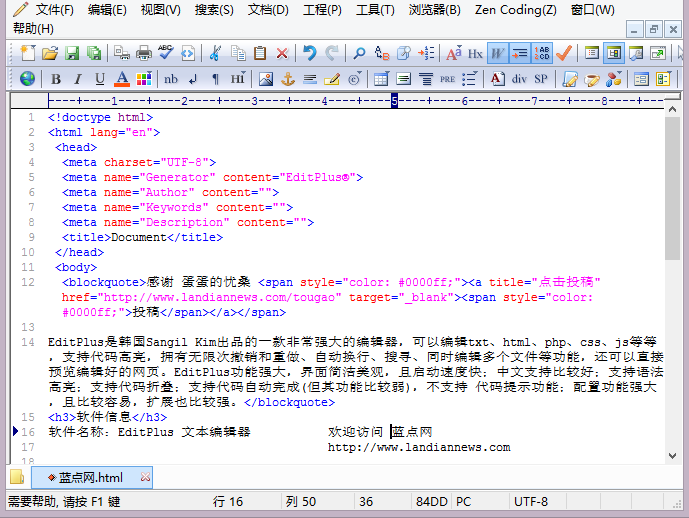This screenshot has width=689, height=518.
Task: Toggle auto indent
Action: [519, 54]
